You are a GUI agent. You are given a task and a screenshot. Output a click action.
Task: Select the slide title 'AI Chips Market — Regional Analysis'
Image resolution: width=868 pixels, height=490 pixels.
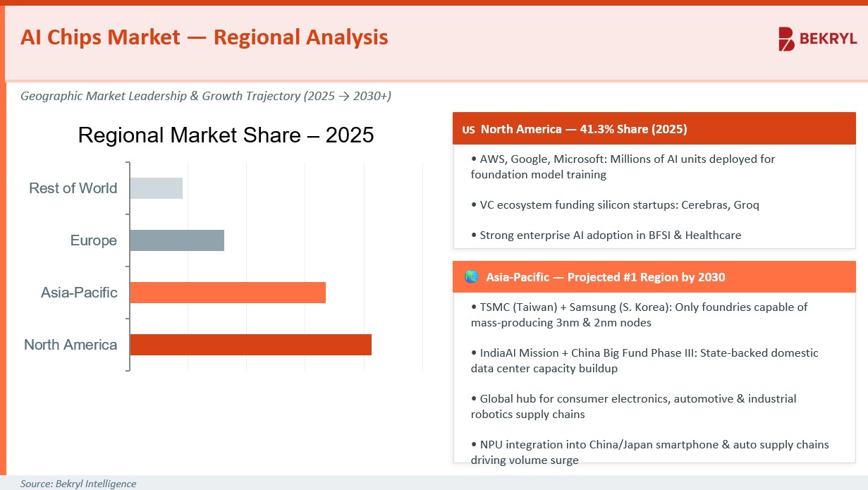pos(204,37)
